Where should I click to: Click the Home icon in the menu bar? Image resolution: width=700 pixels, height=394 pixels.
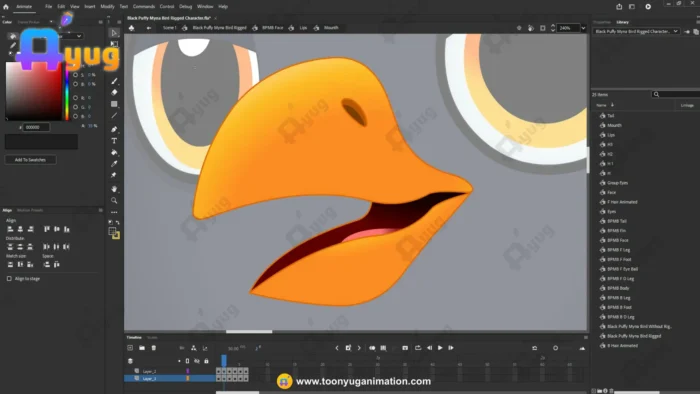[x=6, y=7]
